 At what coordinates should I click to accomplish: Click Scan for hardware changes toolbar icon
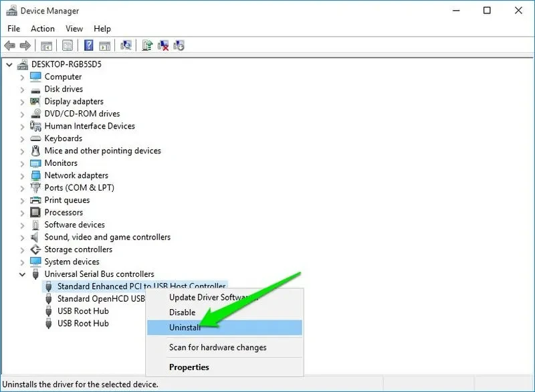coord(126,45)
